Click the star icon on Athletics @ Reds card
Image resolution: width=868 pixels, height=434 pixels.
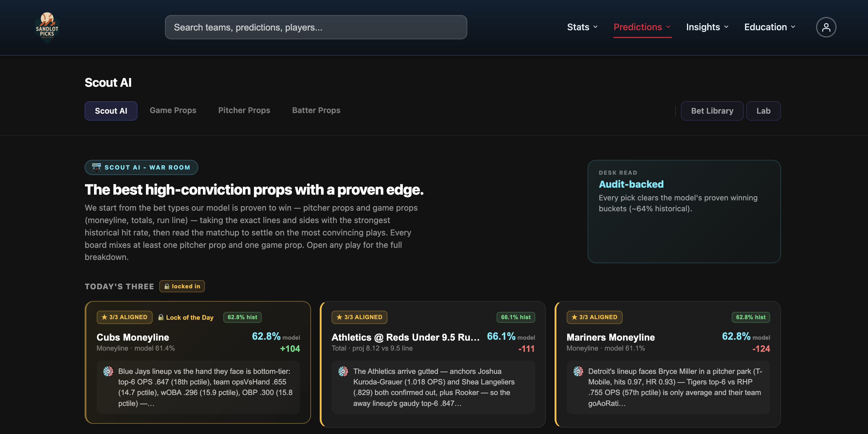pos(339,317)
